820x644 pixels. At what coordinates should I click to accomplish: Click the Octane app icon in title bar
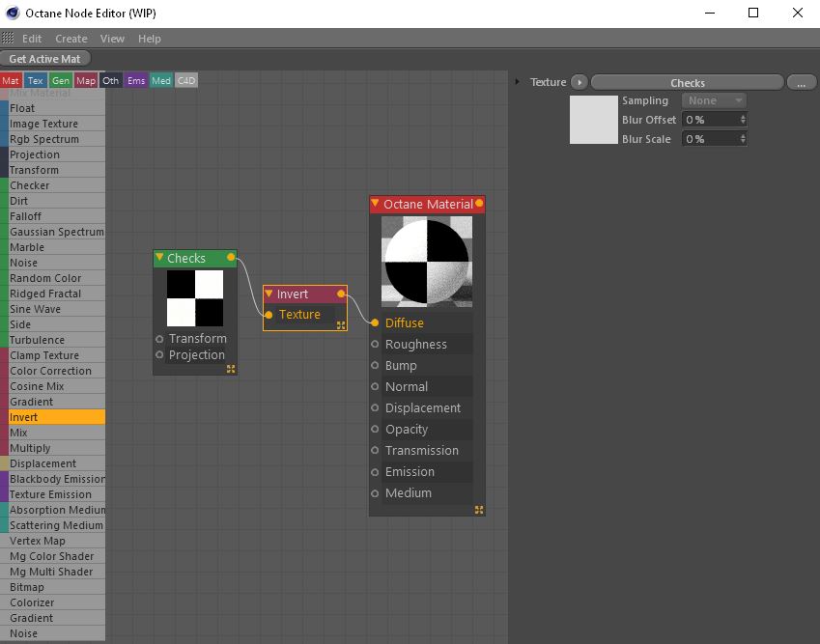click(x=11, y=13)
